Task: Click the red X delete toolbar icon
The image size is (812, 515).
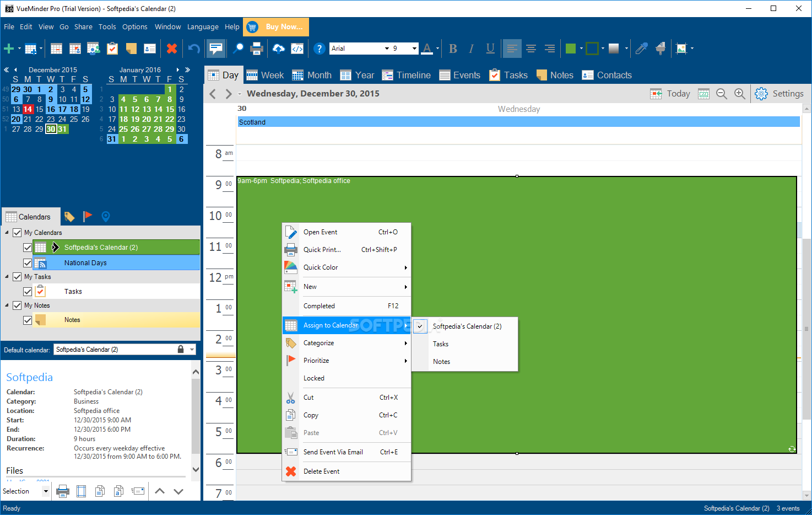Action: tap(172, 49)
